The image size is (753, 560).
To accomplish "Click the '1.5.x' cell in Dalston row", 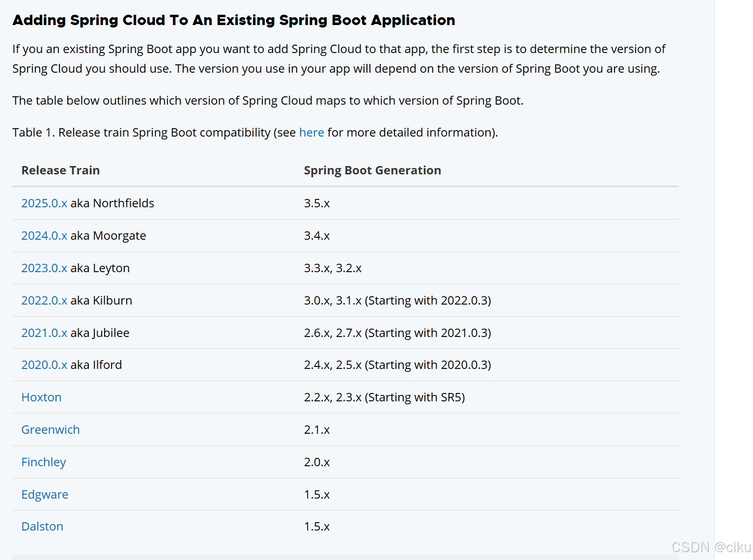I will [x=317, y=527].
